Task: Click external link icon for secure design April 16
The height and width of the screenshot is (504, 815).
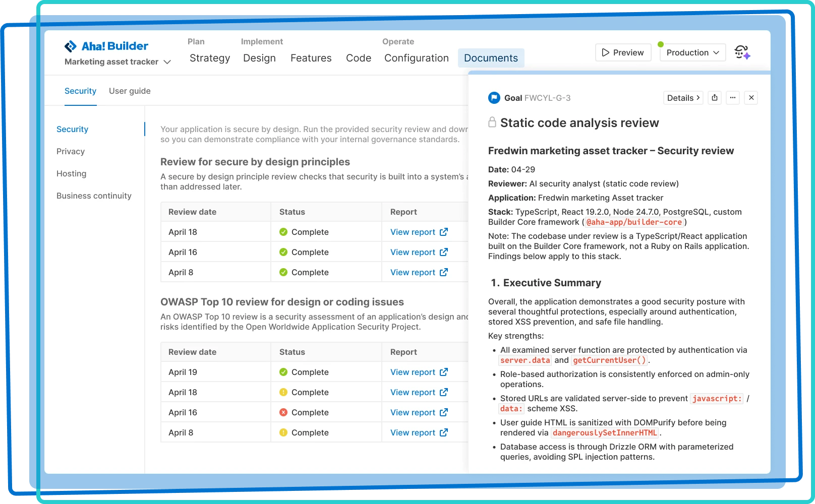Action: click(x=444, y=252)
